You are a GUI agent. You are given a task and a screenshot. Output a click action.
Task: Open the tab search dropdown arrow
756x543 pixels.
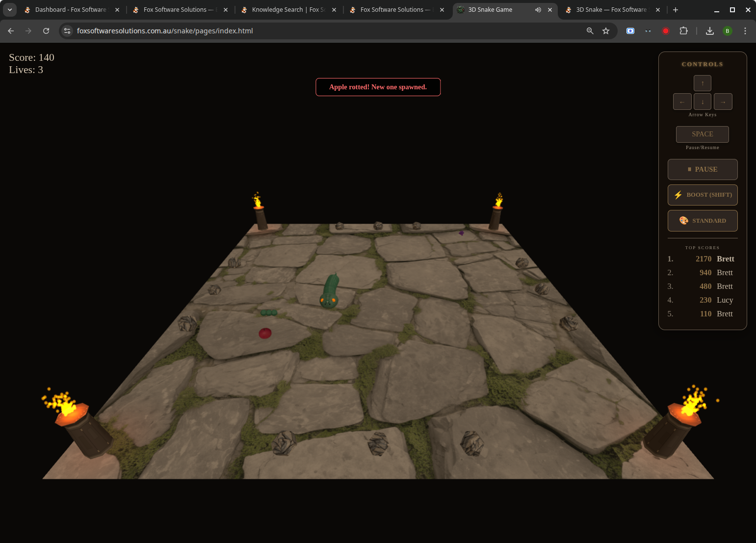[10, 9]
